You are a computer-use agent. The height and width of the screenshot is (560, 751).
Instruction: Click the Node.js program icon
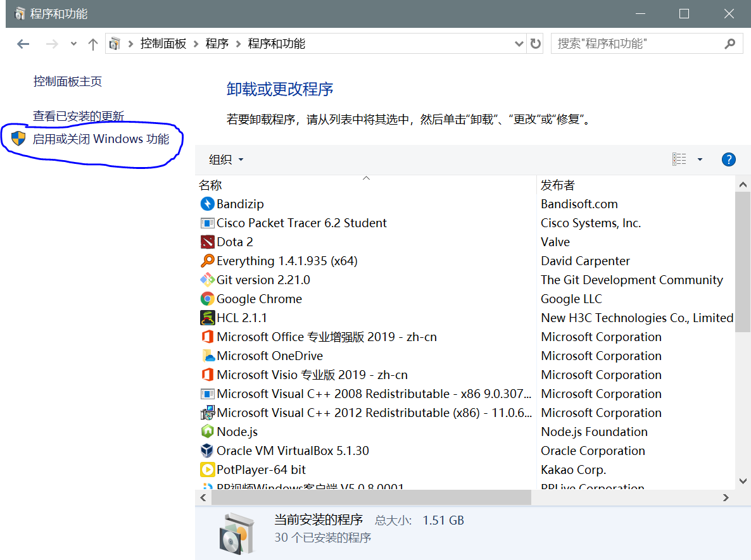point(207,432)
